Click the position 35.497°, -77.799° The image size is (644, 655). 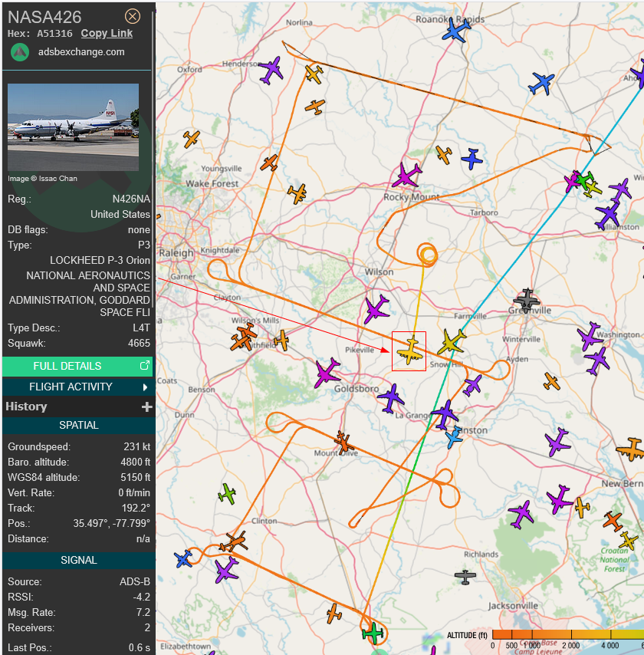(111, 523)
